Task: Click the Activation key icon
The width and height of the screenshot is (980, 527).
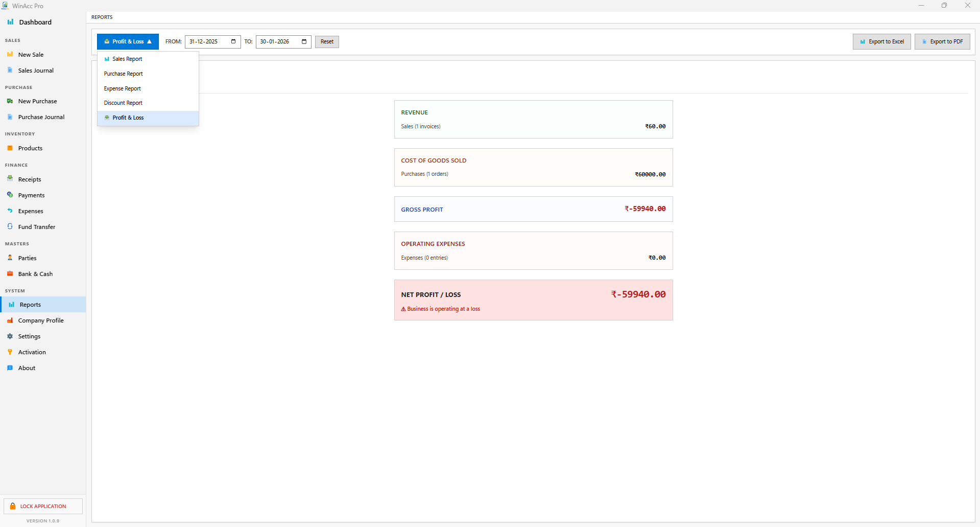Action: click(10, 352)
